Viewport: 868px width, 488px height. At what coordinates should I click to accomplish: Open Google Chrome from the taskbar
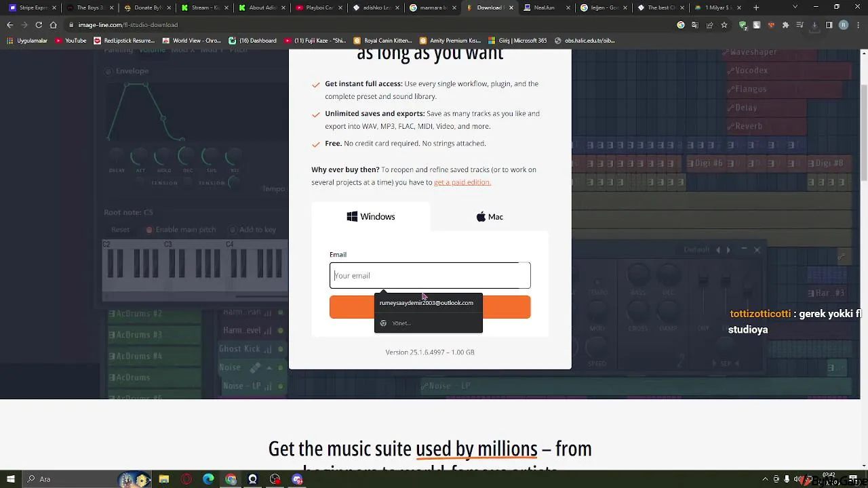click(x=231, y=479)
